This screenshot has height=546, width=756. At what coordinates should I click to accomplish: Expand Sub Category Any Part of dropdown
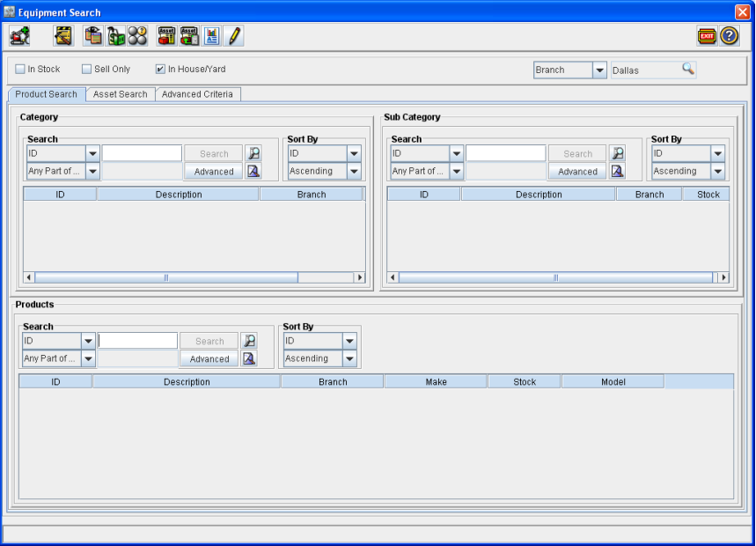[457, 171]
